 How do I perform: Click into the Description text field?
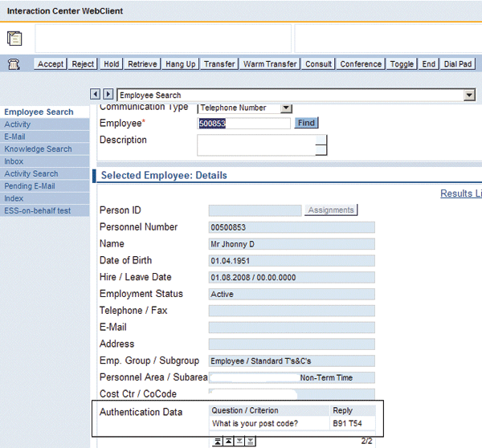click(x=255, y=145)
